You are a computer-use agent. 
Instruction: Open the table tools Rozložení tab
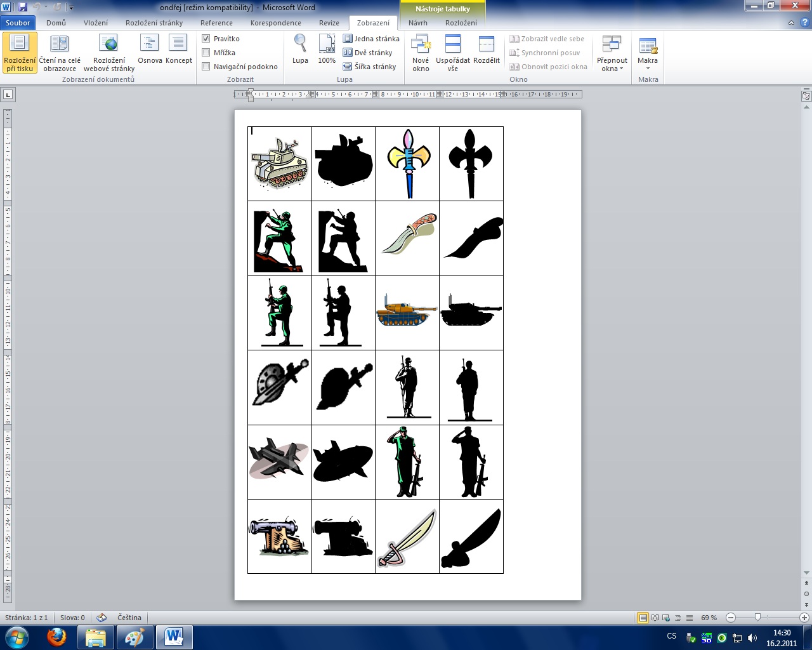(x=461, y=23)
